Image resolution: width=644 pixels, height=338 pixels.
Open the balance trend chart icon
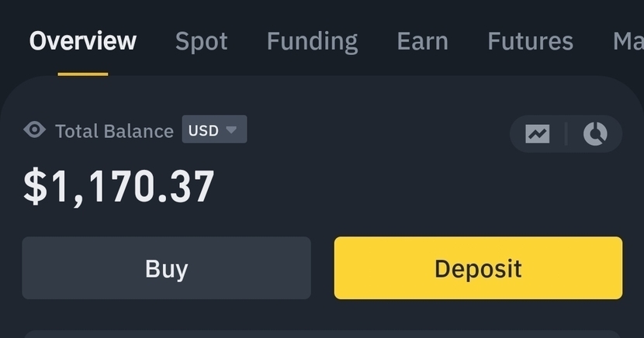(x=537, y=133)
